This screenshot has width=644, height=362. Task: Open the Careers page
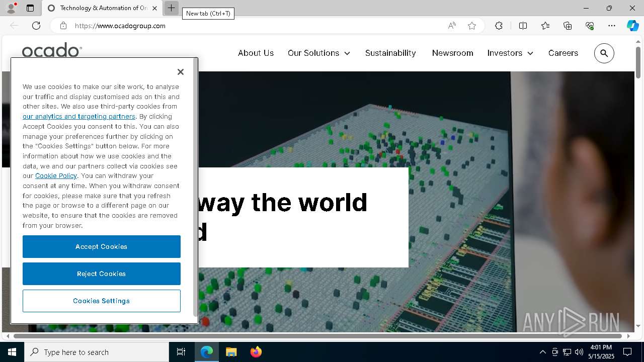(x=563, y=53)
